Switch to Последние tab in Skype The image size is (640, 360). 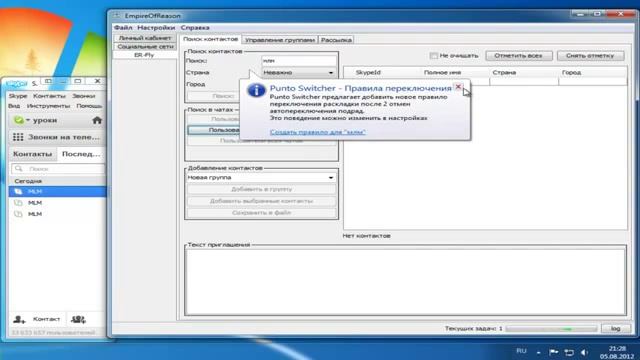(x=81, y=154)
